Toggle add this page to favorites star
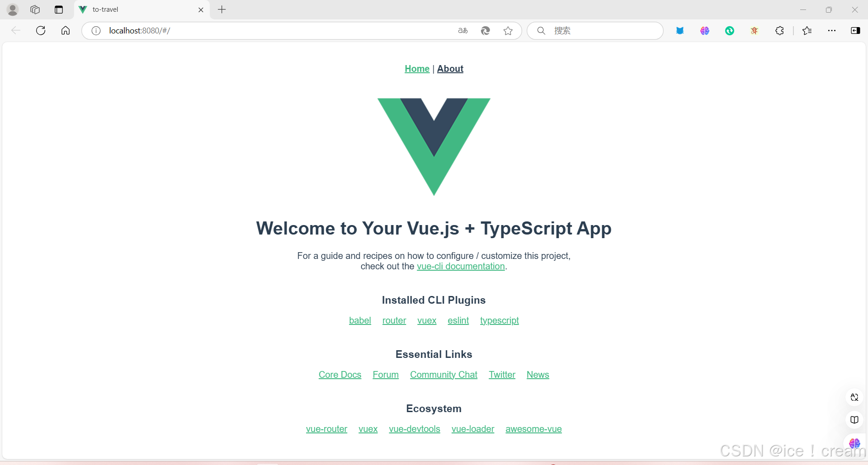 pos(508,31)
